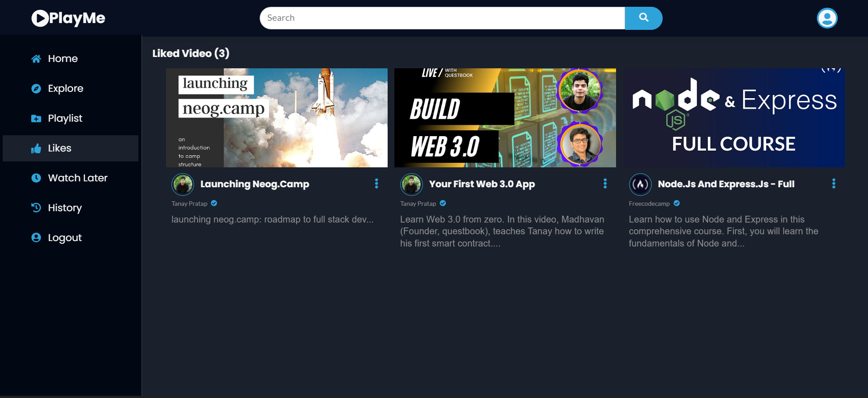Click the PlayMe logo play icon
868x398 pixels.
click(x=40, y=18)
